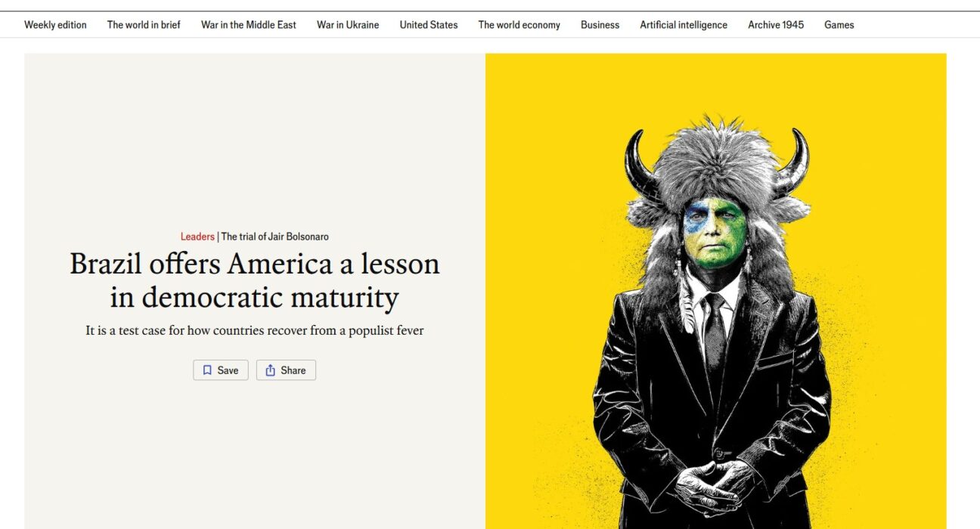The width and height of the screenshot is (980, 529).
Task: Open the Games section
Action: [x=839, y=25]
